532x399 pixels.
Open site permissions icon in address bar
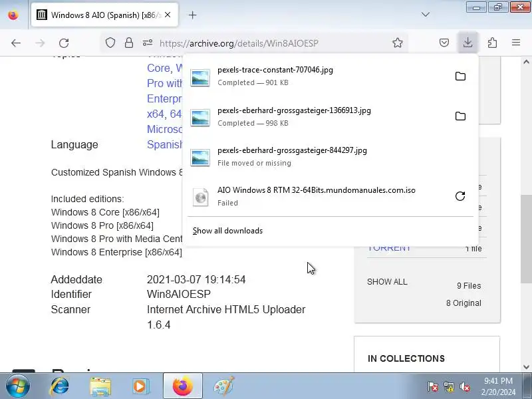[148, 43]
